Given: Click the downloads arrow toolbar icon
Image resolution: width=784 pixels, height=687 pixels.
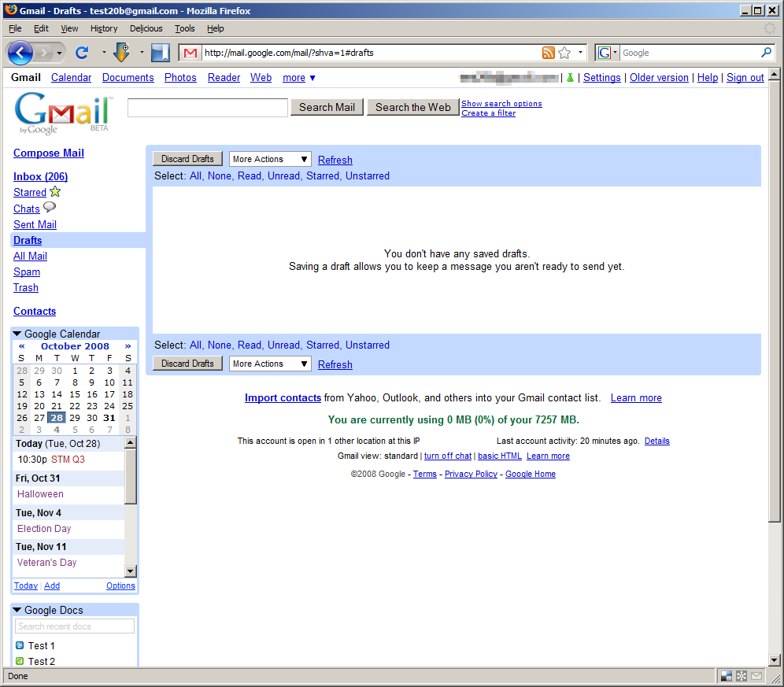Looking at the screenshot, I should [x=121, y=53].
